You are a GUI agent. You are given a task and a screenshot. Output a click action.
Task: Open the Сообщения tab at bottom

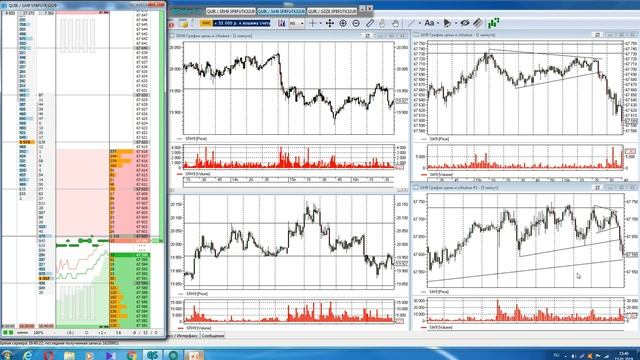(212, 336)
